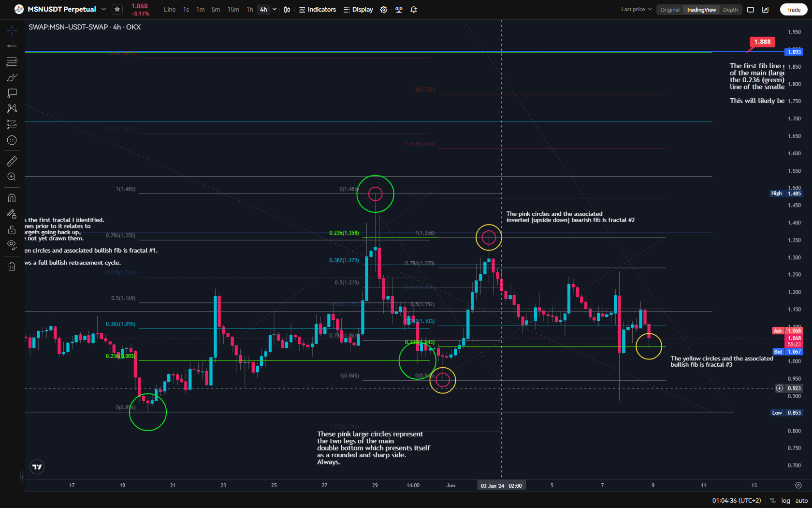Open the chart patterns tool

click(x=12, y=108)
